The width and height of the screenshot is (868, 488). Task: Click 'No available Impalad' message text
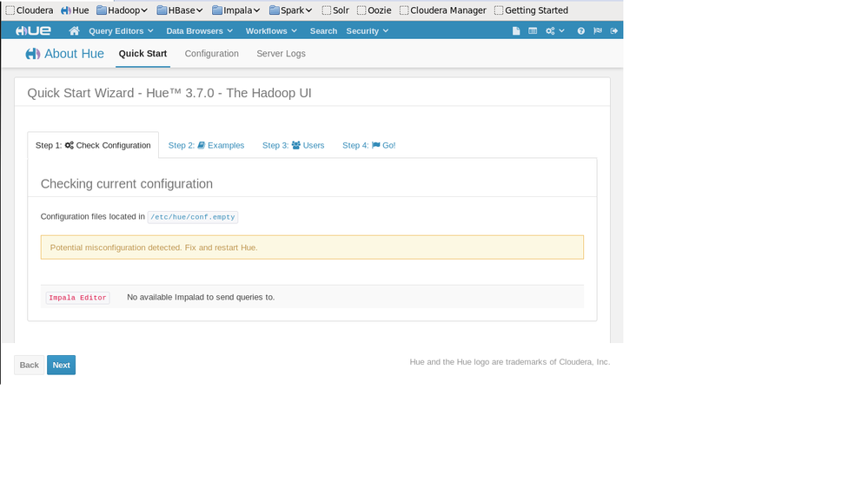point(201,297)
